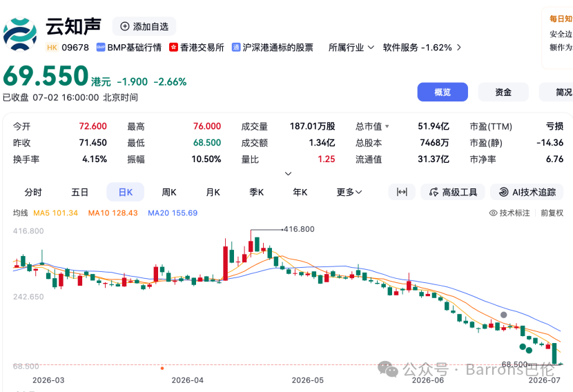
Task: Click the 68.500 low price callout
Action: point(514,364)
